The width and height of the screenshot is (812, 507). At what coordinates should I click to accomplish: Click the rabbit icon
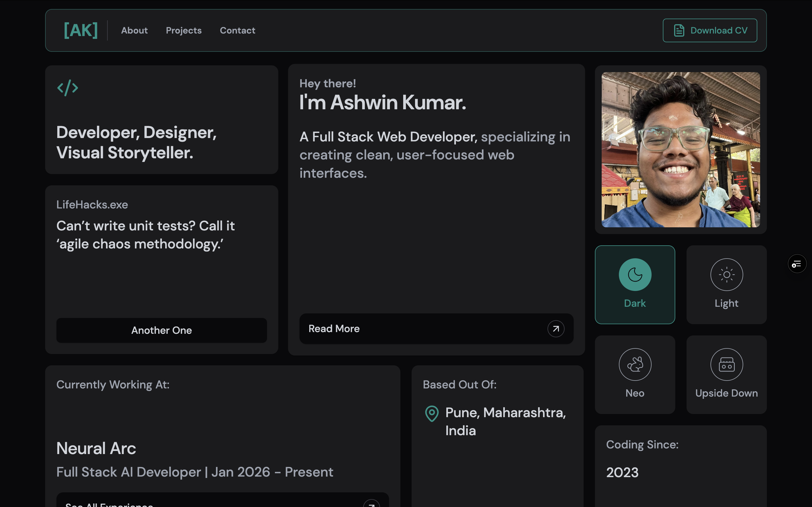coord(635,364)
